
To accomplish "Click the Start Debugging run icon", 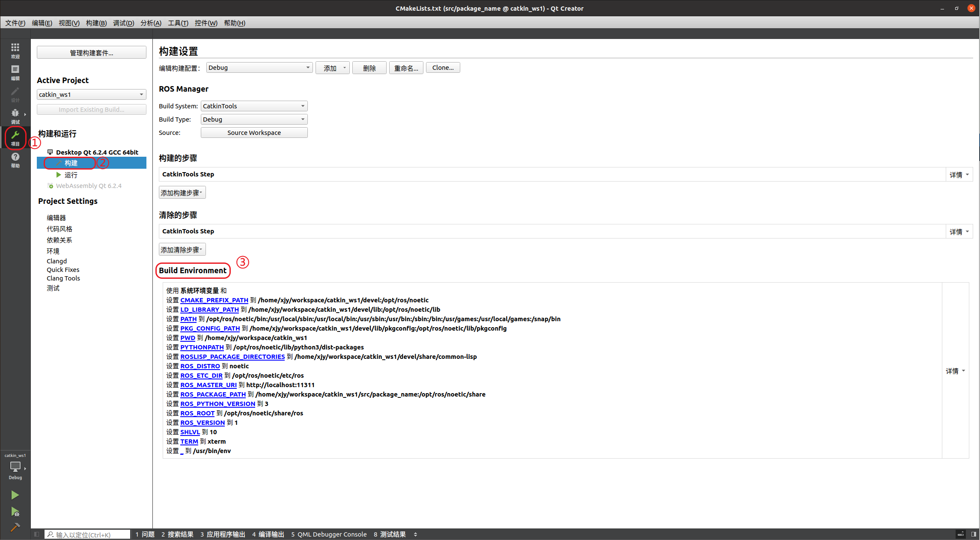I will [15, 511].
